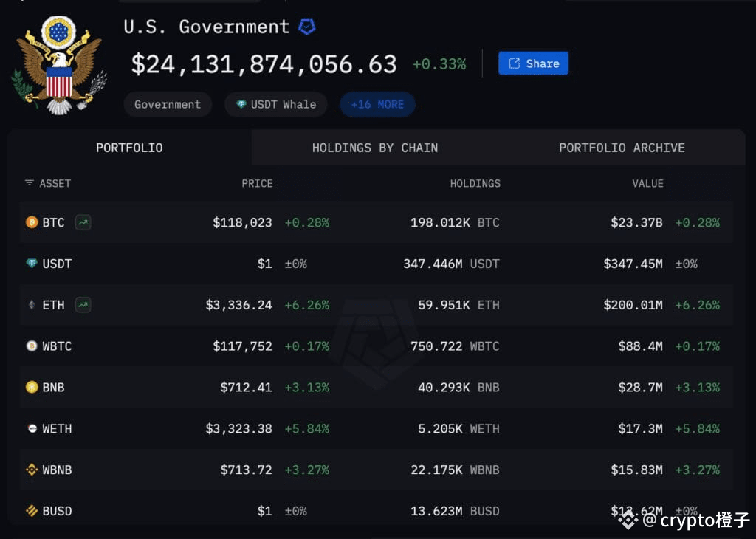Image resolution: width=756 pixels, height=539 pixels.
Task: Click the BTC coin icon
Action: click(x=32, y=222)
